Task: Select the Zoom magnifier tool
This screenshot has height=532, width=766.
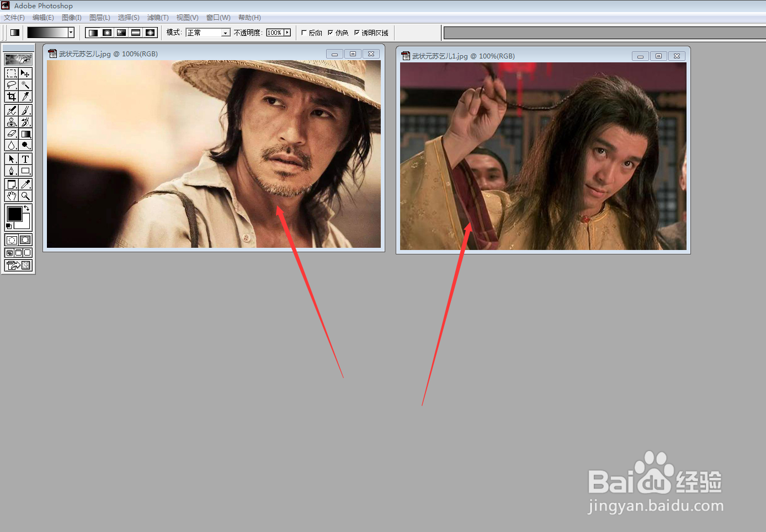Action: click(x=25, y=196)
